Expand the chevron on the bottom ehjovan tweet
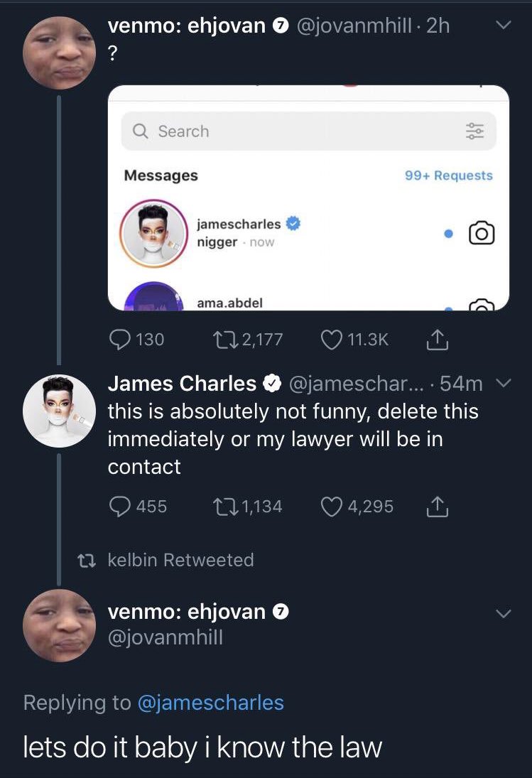The width and height of the screenshot is (532, 778). [503, 614]
